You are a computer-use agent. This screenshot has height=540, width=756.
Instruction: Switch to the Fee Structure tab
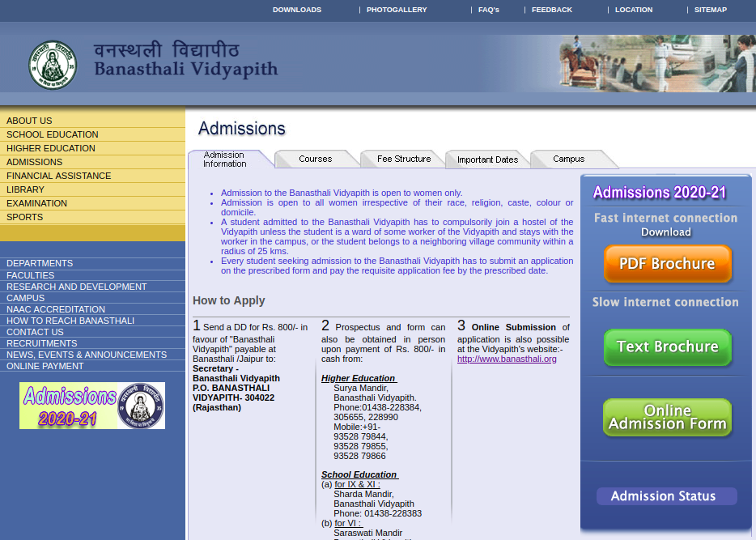(x=404, y=159)
